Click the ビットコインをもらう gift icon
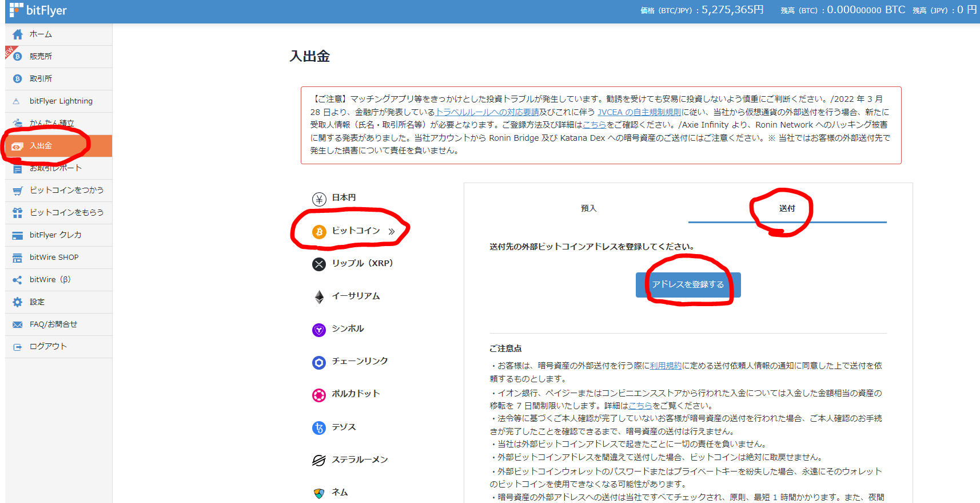980x503 pixels. click(18, 213)
